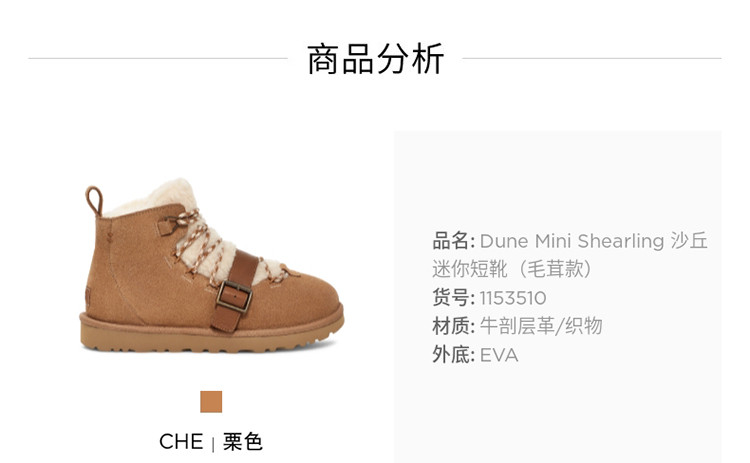Click the ridged outsole of the boot

pos(211,335)
